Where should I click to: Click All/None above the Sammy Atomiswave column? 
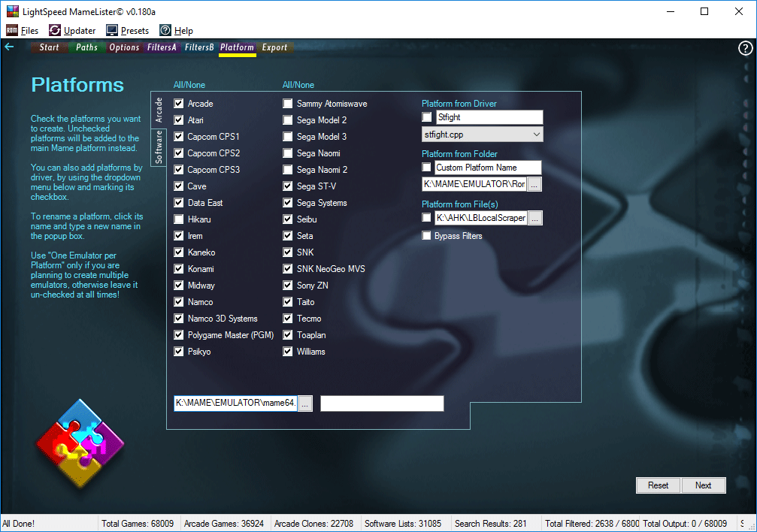click(x=298, y=85)
